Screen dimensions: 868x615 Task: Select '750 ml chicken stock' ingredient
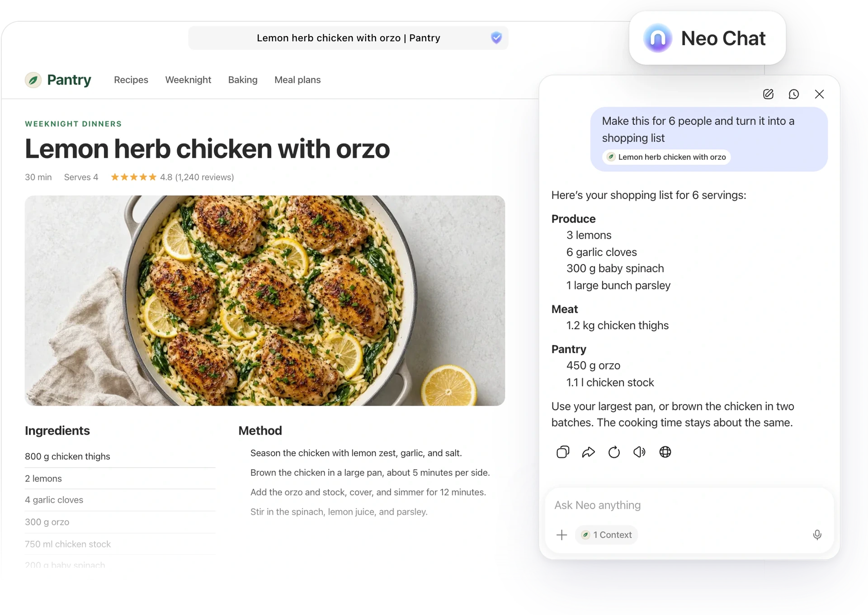click(68, 544)
